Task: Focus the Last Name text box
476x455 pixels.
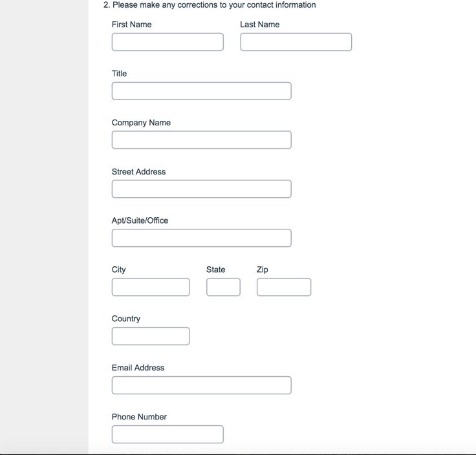Action: [296, 42]
